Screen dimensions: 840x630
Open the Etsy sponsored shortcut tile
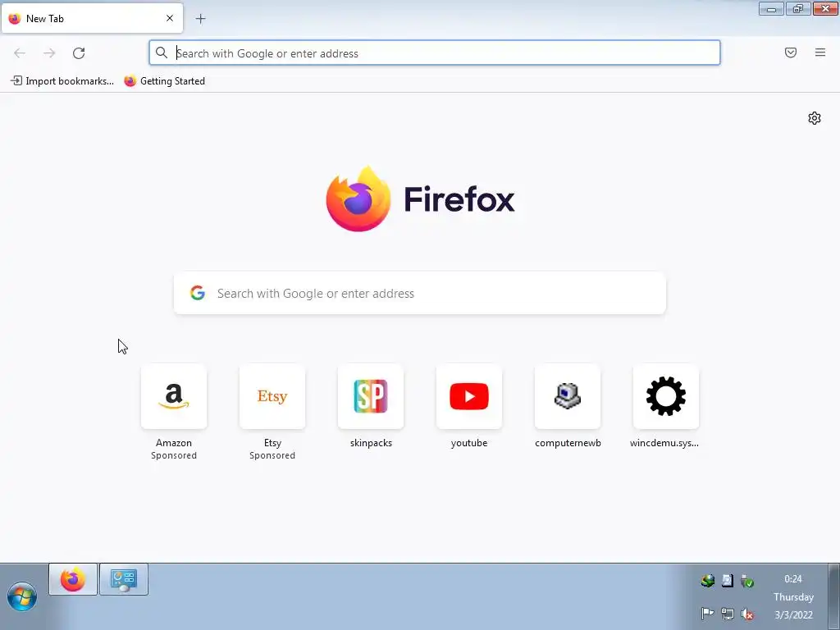pos(272,396)
